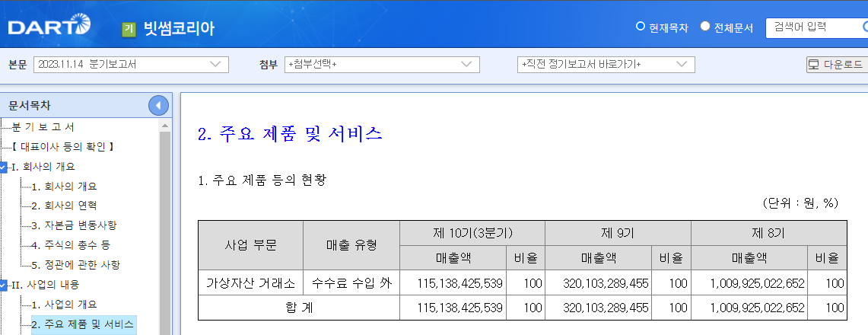Click 320,103,289,455 in the 합 계 row
The image size is (868, 335).
(x=605, y=308)
